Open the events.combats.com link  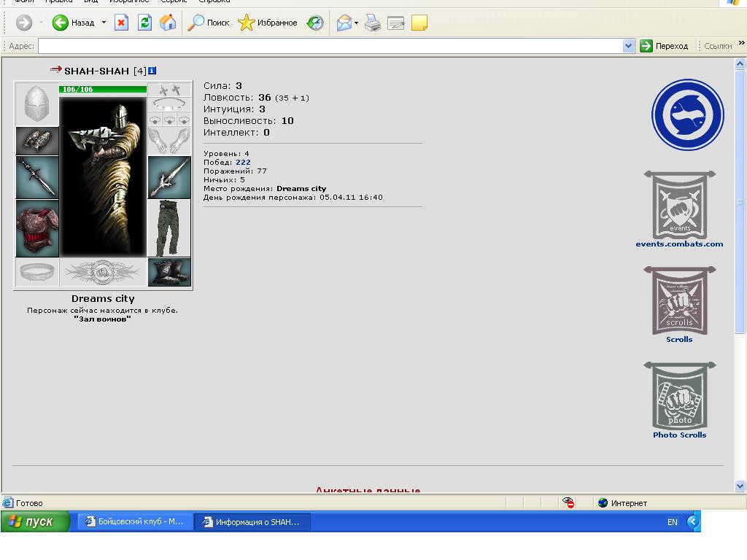(679, 244)
